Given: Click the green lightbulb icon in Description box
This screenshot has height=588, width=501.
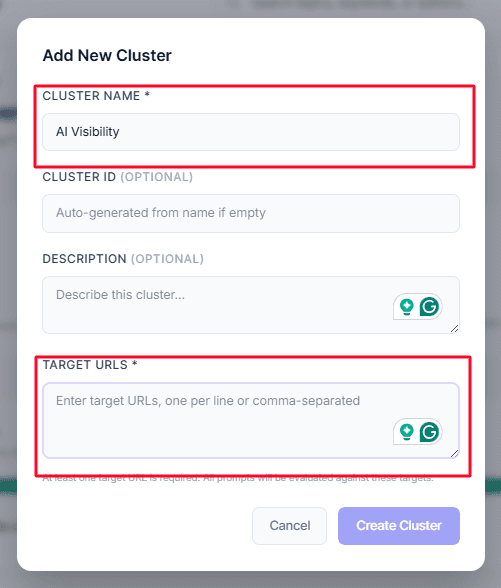Looking at the screenshot, I should 406,307.
